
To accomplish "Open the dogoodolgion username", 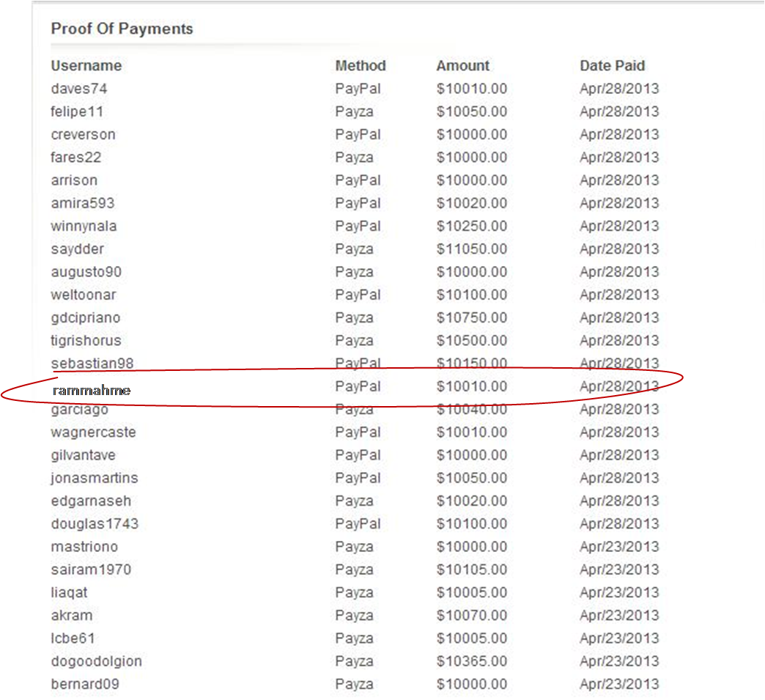I will click(x=96, y=661).
